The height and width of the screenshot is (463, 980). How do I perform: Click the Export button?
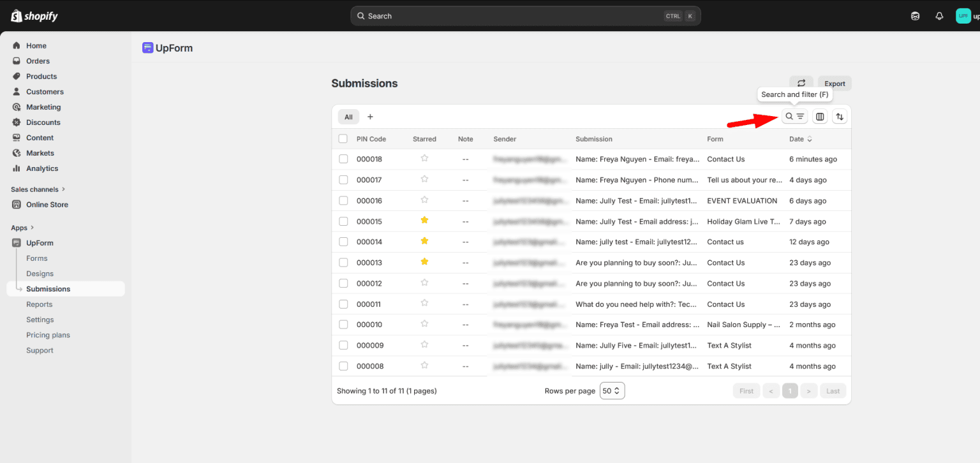coord(835,84)
